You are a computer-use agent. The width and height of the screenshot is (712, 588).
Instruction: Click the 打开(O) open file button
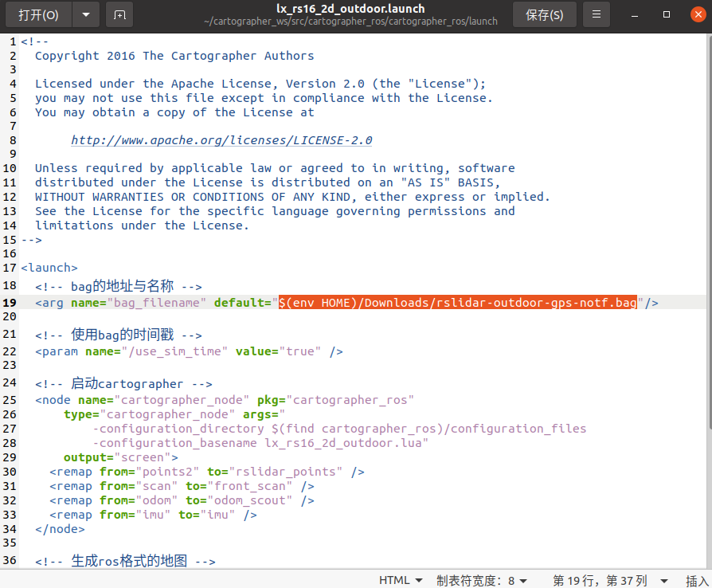tap(38, 15)
